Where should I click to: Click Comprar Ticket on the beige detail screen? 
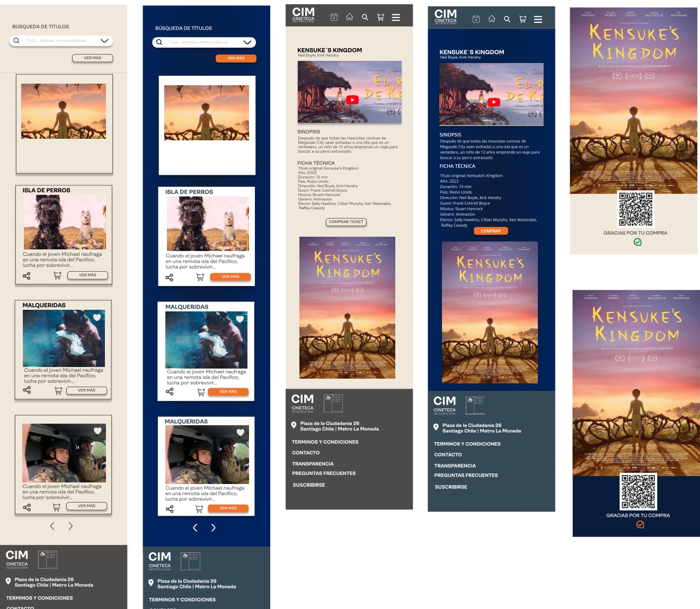coord(346,222)
